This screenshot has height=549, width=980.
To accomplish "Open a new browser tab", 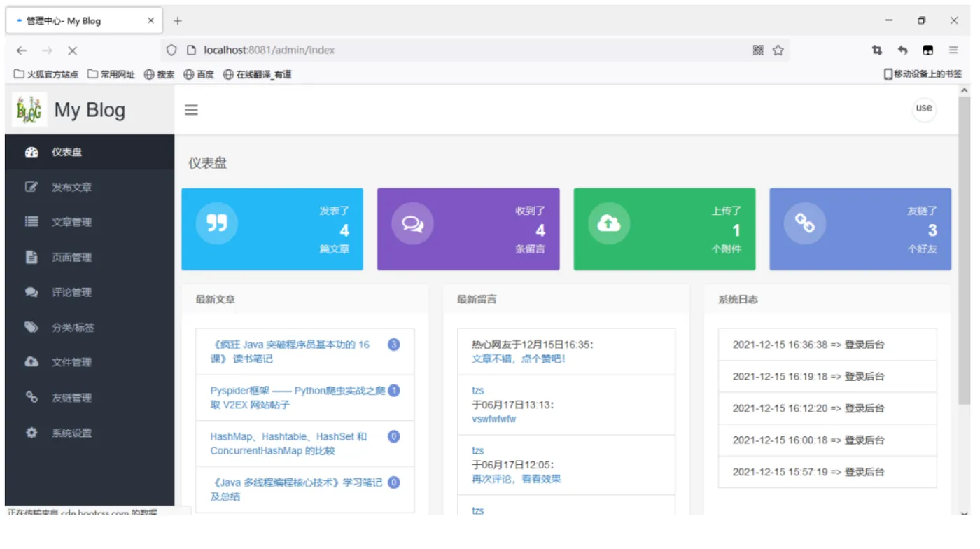I will 177,20.
